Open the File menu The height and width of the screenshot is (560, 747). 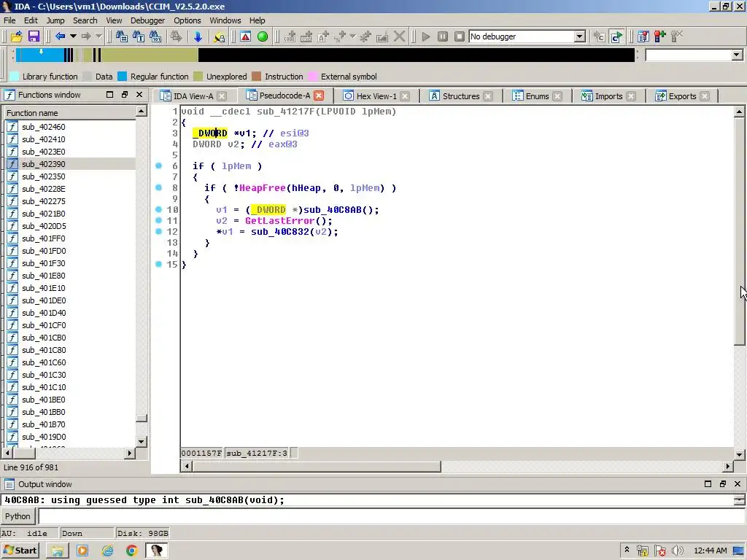[x=9, y=20]
